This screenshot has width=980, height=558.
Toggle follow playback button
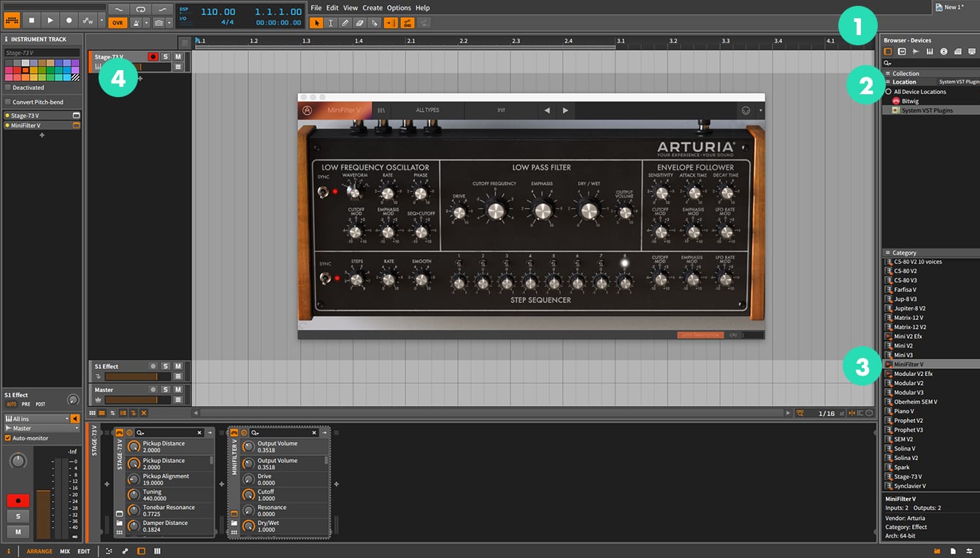(391, 23)
